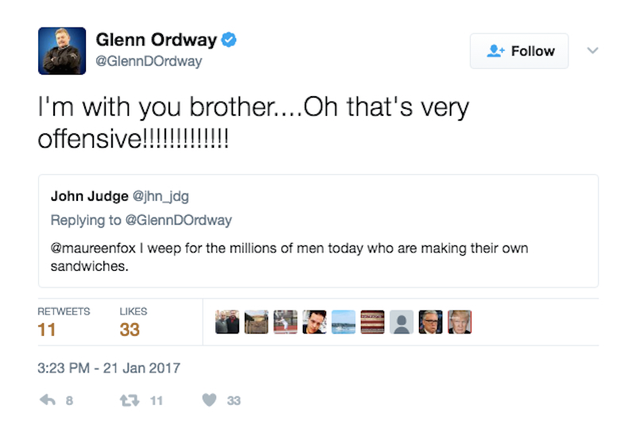View the @jhn_jdg profile handle
636x436 pixels.
coord(161,197)
